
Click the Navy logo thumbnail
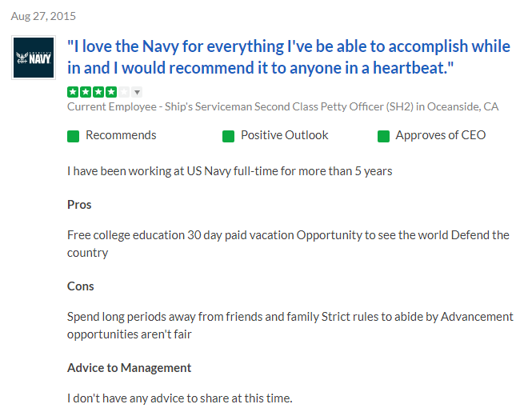point(34,58)
